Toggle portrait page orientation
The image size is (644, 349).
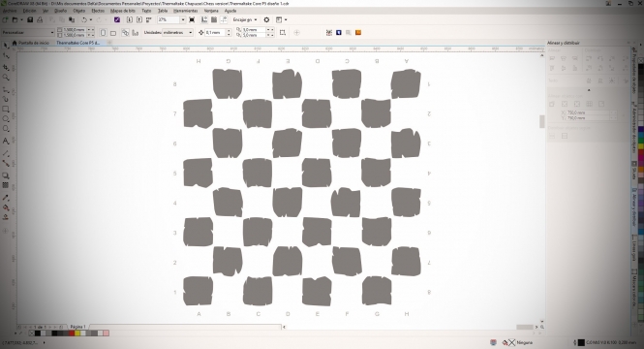click(x=103, y=32)
